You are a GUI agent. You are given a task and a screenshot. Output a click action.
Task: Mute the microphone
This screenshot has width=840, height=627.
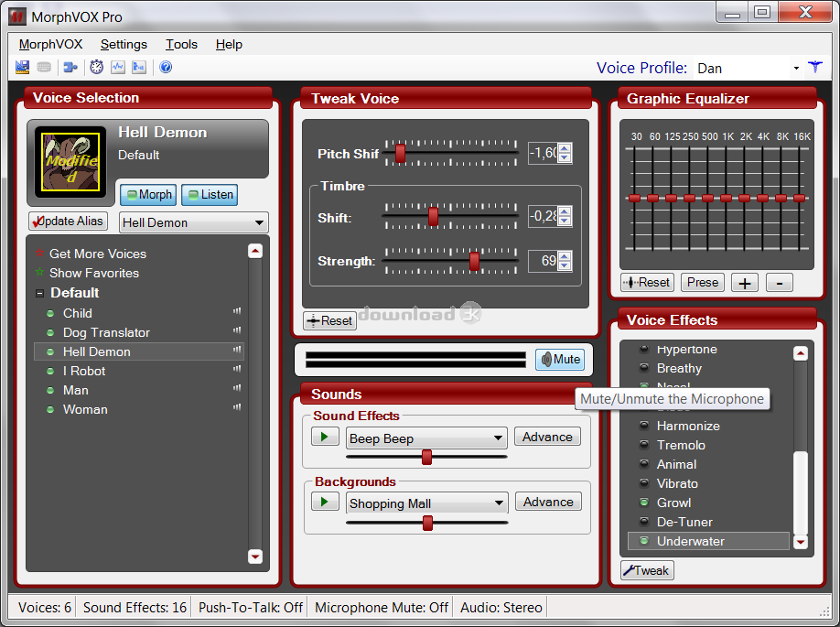tap(560, 359)
